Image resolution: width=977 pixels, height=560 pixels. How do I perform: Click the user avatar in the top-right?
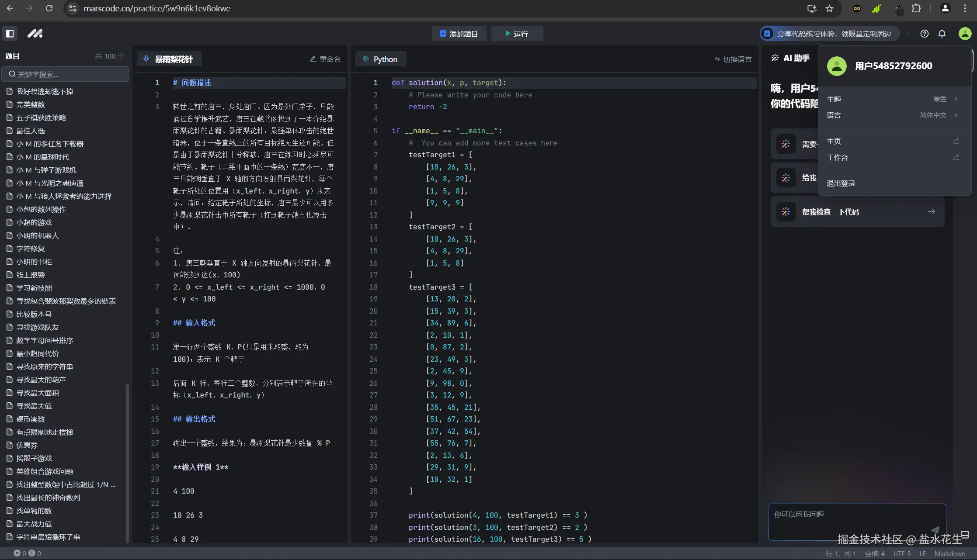point(965,33)
